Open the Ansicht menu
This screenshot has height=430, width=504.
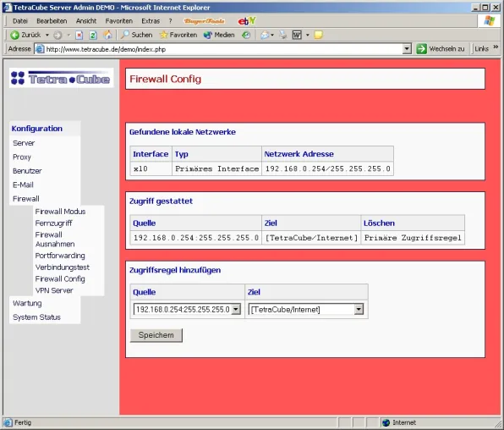86,21
